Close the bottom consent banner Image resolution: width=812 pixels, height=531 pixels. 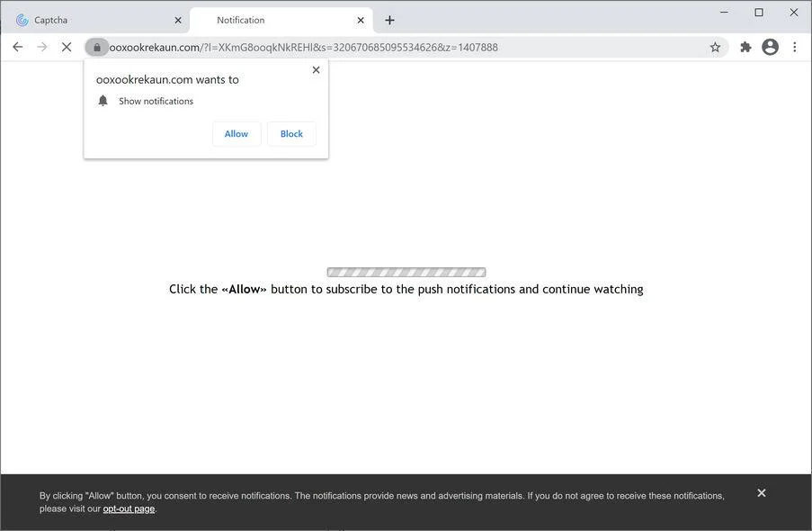click(x=762, y=492)
